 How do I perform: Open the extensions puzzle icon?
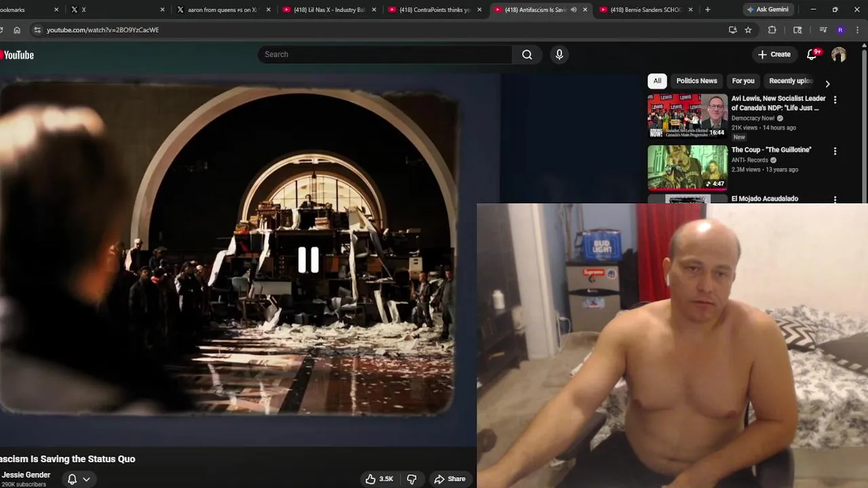pyautogui.click(x=772, y=30)
